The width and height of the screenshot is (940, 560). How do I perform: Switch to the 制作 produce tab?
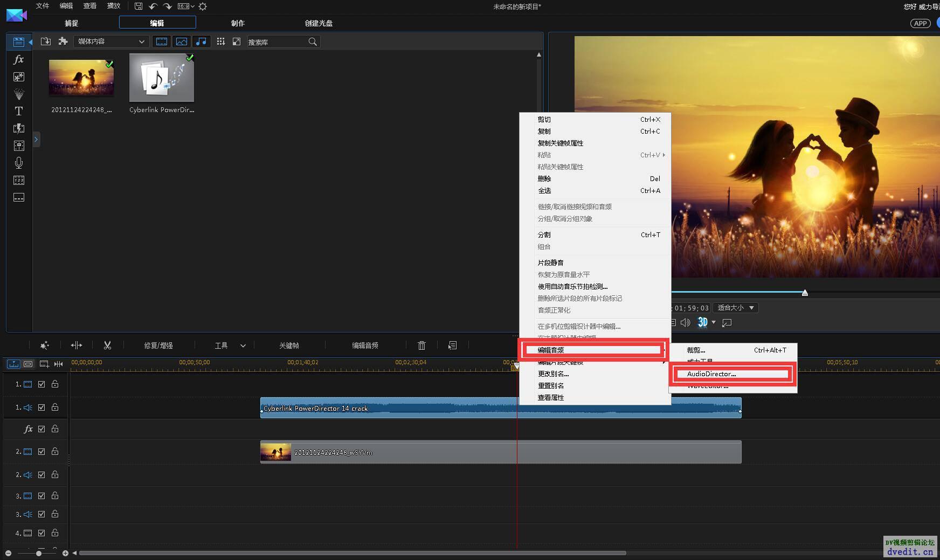tap(238, 23)
